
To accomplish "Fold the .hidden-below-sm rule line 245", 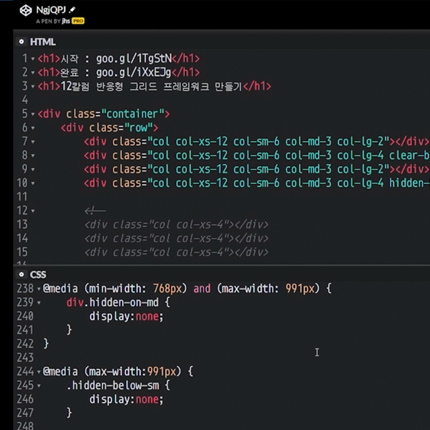I will click(x=39, y=386).
